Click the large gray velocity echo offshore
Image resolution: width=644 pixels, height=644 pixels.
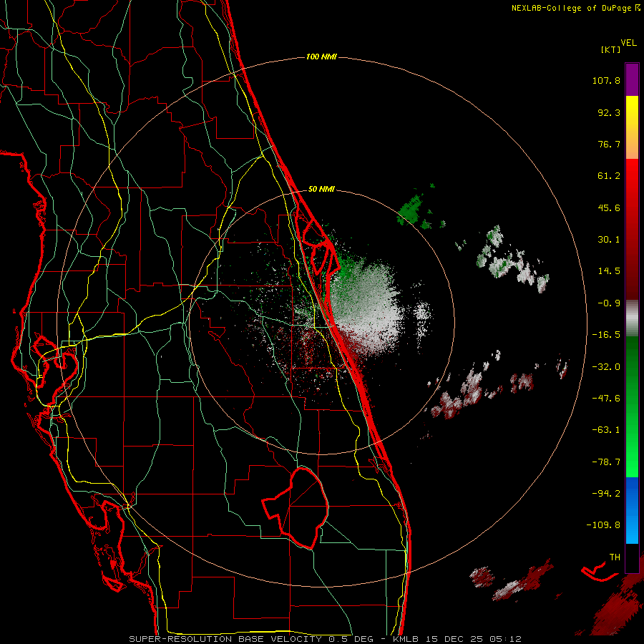366,306
